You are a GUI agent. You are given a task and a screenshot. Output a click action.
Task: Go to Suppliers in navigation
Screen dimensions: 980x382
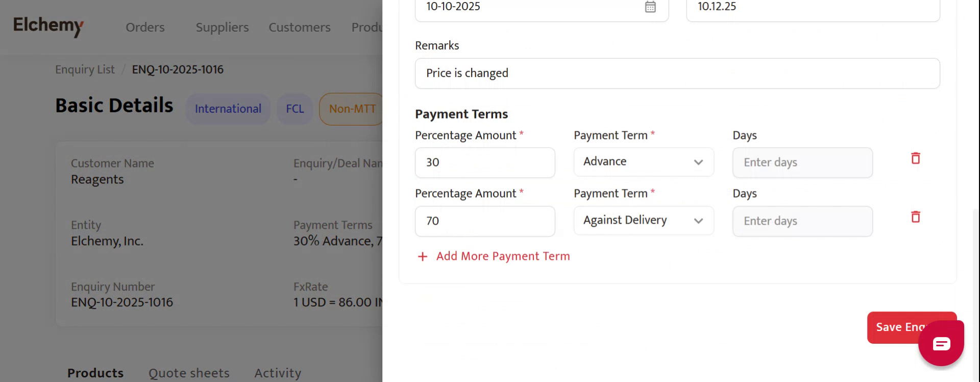222,27
